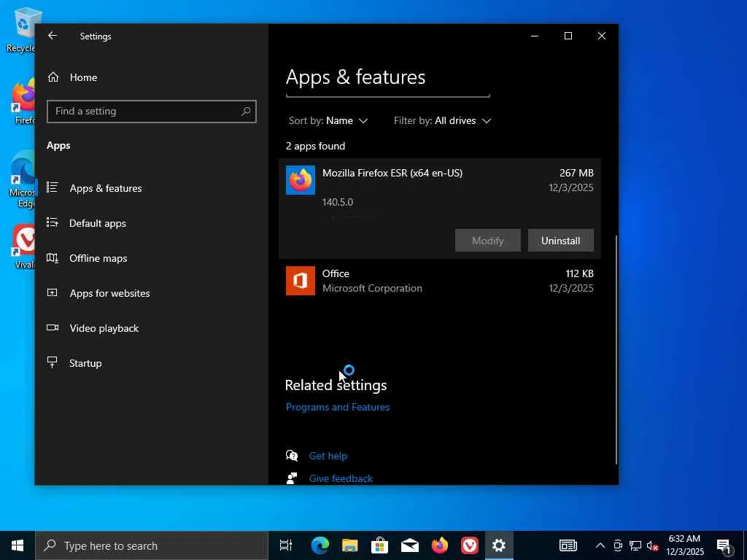The width and height of the screenshot is (747, 560).
Task: Open the taskbar clock and date
Action: click(x=684, y=545)
